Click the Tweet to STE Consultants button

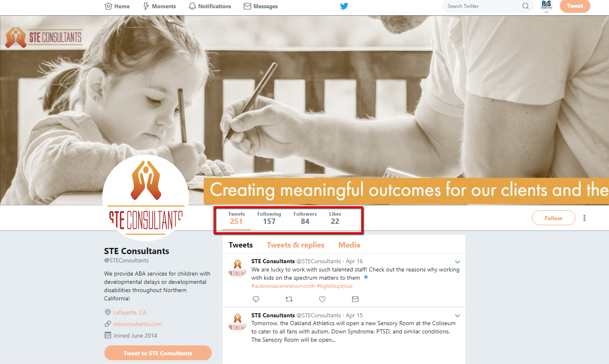pos(158,353)
